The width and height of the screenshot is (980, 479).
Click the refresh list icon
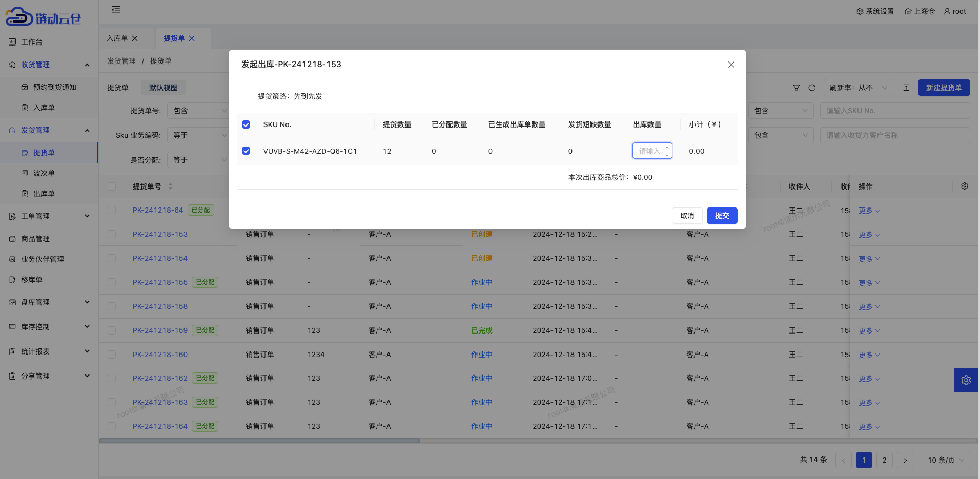pyautogui.click(x=812, y=88)
